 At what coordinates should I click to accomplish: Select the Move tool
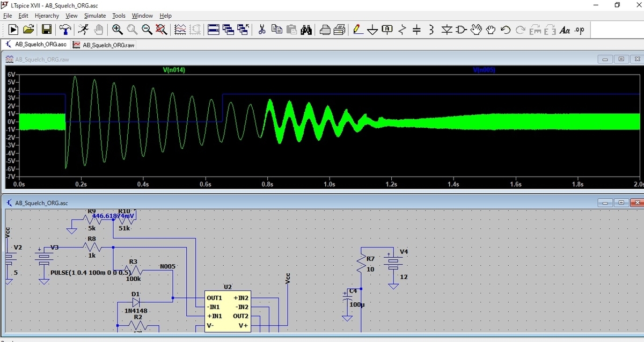(476, 30)
